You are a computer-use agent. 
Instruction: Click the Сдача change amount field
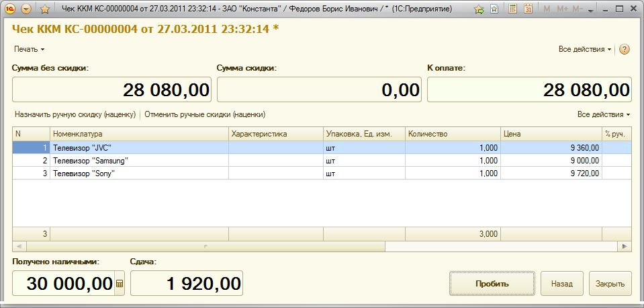point(187,283)
